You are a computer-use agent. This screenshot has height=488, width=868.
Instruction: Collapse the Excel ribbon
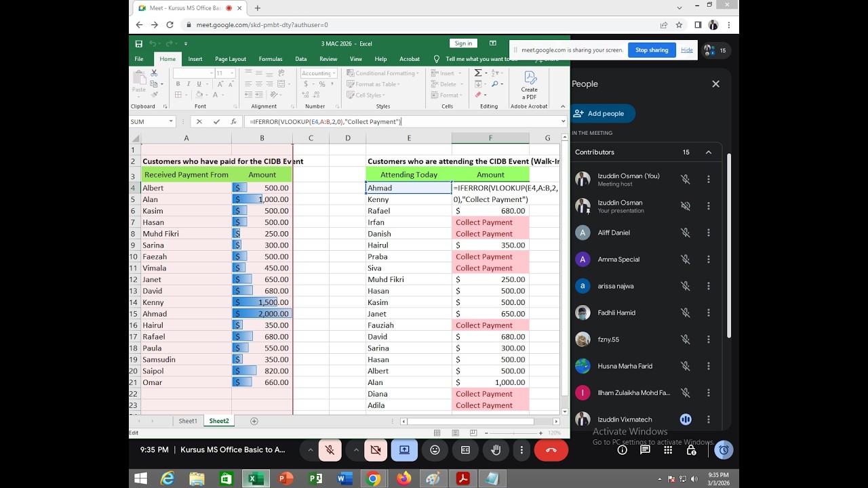pos(563,106)
